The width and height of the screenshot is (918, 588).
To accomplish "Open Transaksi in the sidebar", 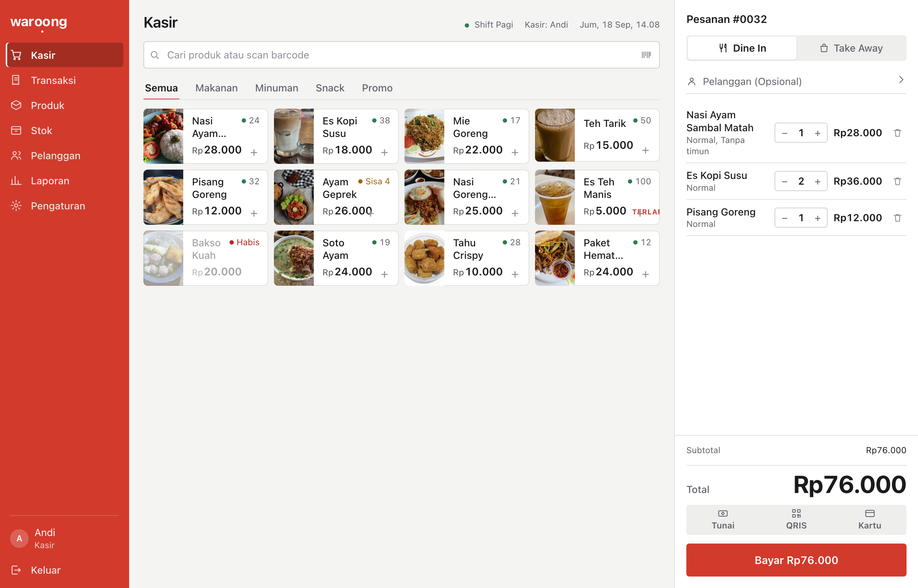I will [x=65, y=80].
